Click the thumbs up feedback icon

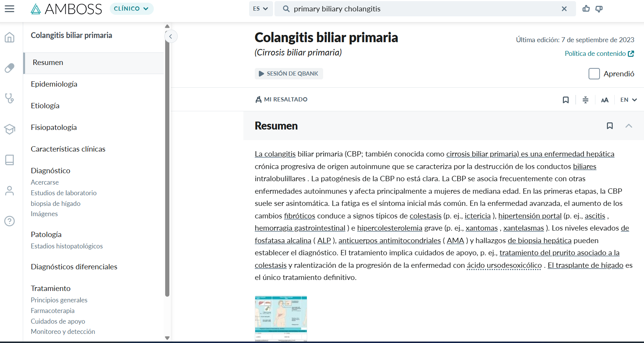pyautogui.click(x=586, y=9)
